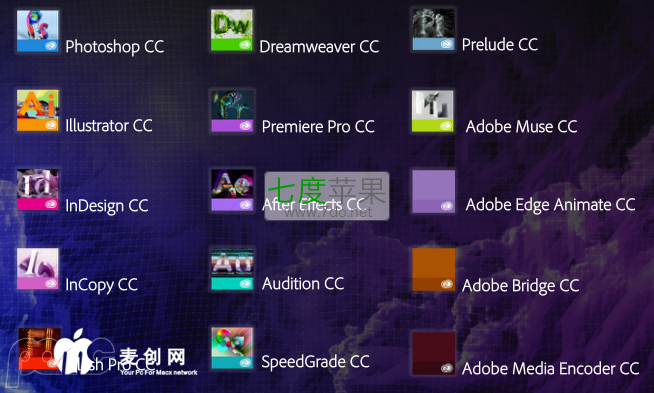Click the "Adobe Media Encoder CC" text
Image resolution: width=654 pixels, height=393 pixels.
(x=551, y=368)
